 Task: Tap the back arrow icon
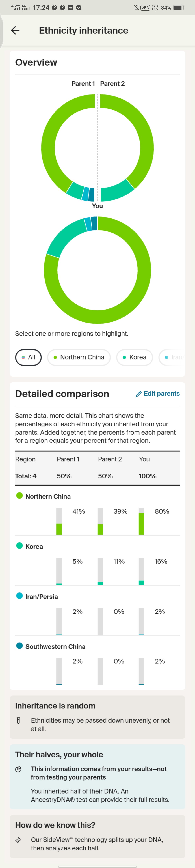[x=15, y=30]
